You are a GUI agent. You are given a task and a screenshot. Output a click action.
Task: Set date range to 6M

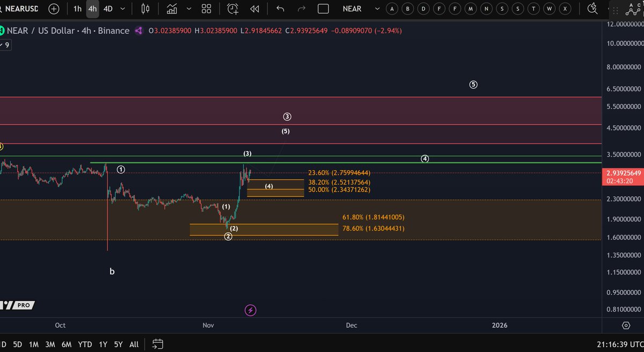click(67, 344)
